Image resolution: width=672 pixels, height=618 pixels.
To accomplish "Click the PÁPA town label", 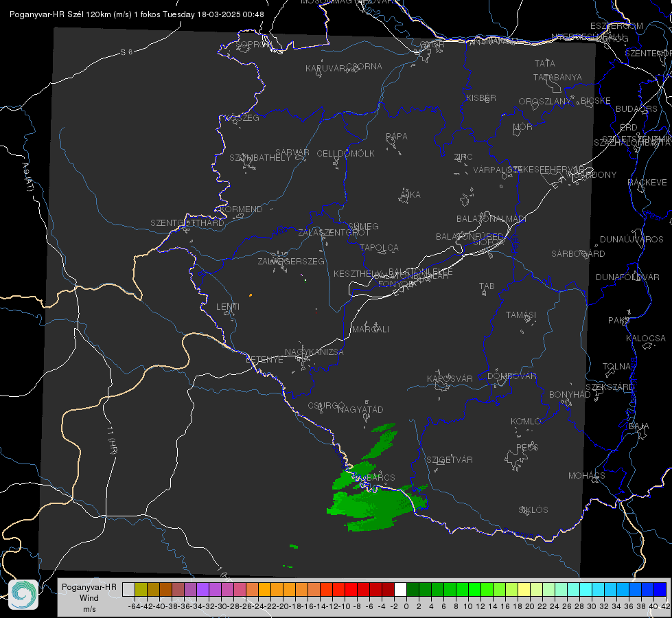I will pos(397,137).
